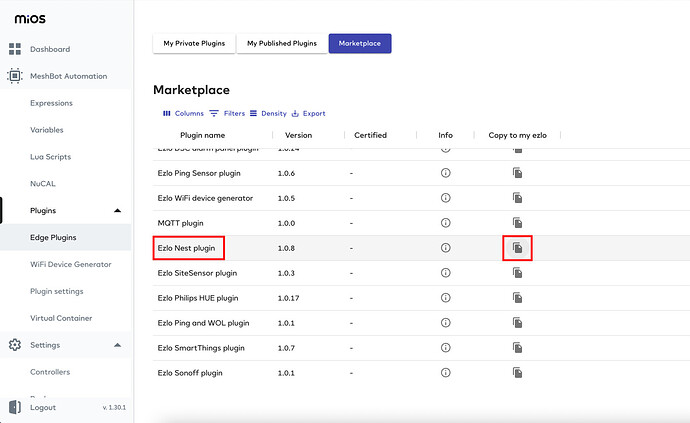
Task: Click the MeshBot Automation chip icon
Action: tap(15, 76)
